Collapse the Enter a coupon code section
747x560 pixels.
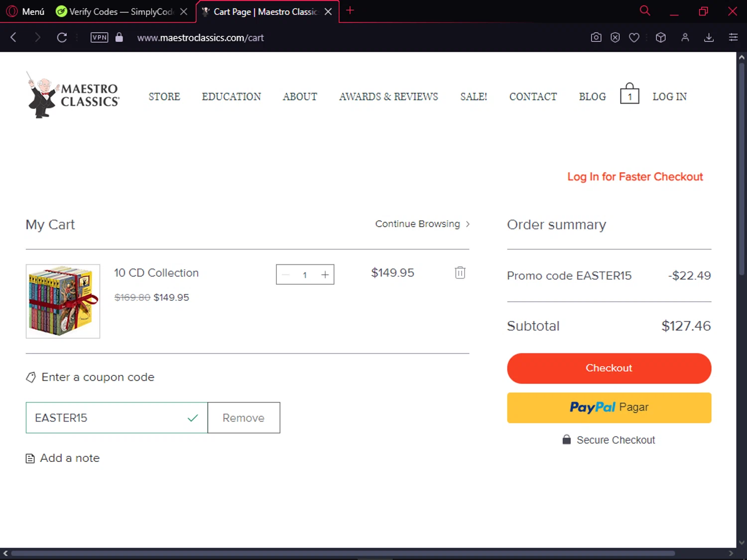(x=90, y=377)
